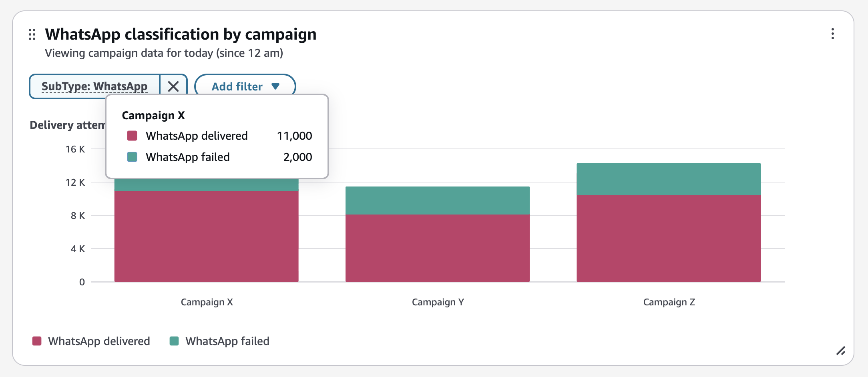Toggle WhatsApp failed series in the legend
Image resolution: width=868 pixels, height=377 pixels.
point(227,341)
